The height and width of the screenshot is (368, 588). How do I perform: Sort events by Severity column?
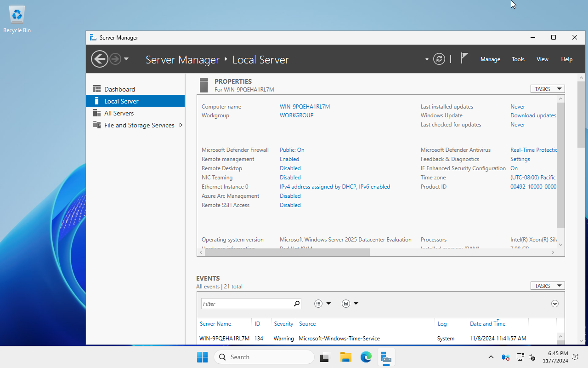click(283, 324)
